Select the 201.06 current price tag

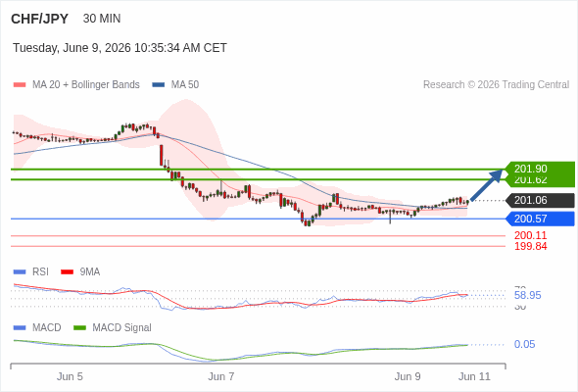[x=540, y=201]
